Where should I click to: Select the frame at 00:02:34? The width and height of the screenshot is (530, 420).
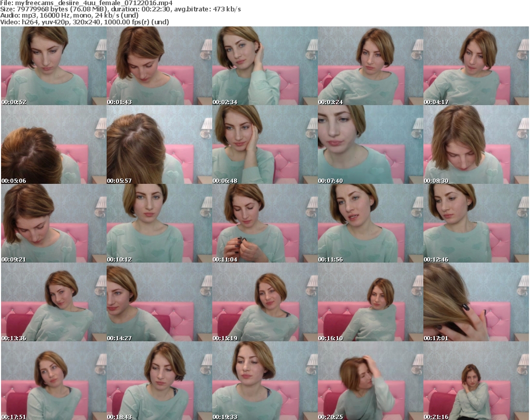tap(264, 66)
